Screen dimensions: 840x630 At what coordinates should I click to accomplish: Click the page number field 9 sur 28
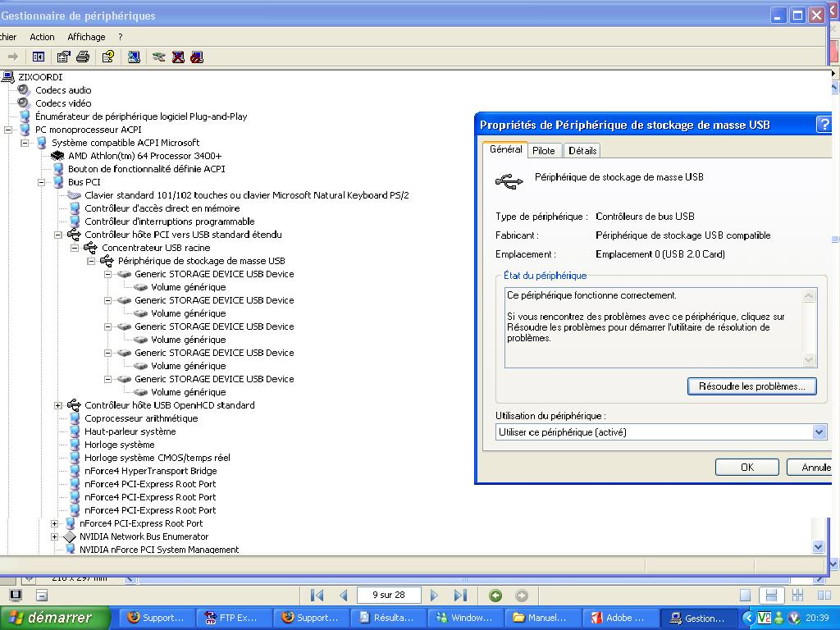[x=389, y=596]
